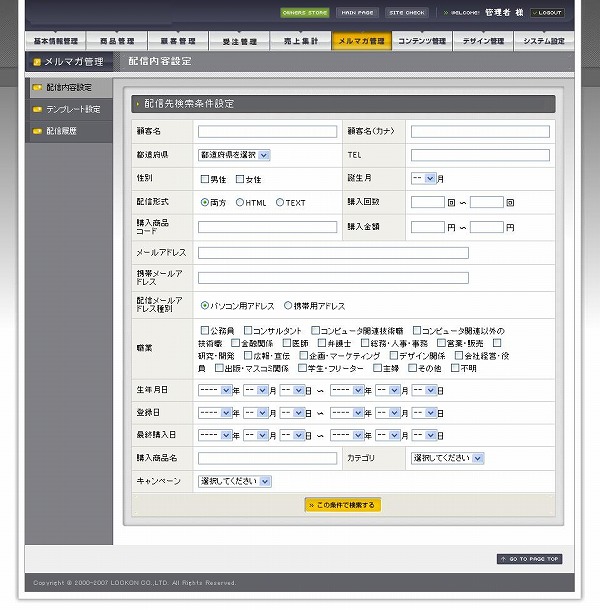Open the 登録日 start month dropdown
Image resolution: width=600 pixels, height=610 pixels.
coord(256,413)
